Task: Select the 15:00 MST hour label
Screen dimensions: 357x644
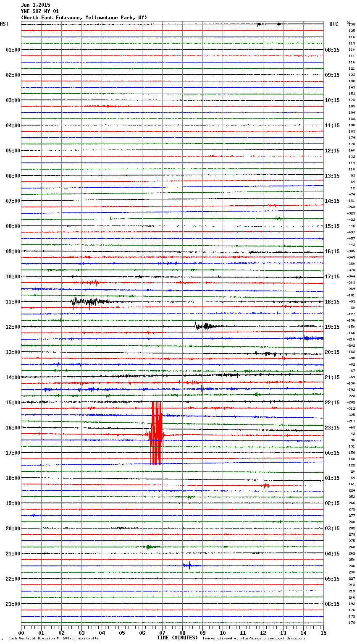Action: [x=13, y=403]
